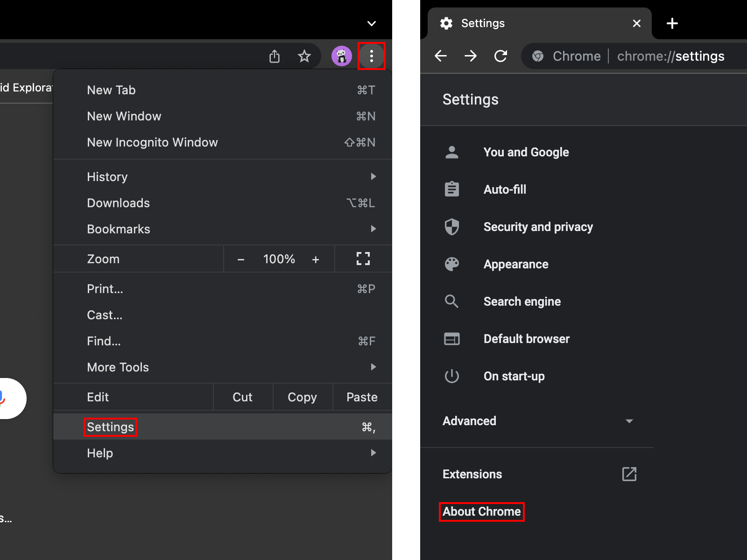747x560 pixels.
Task: Click the Security and privacy shield icon
Action: click(452, 227)
